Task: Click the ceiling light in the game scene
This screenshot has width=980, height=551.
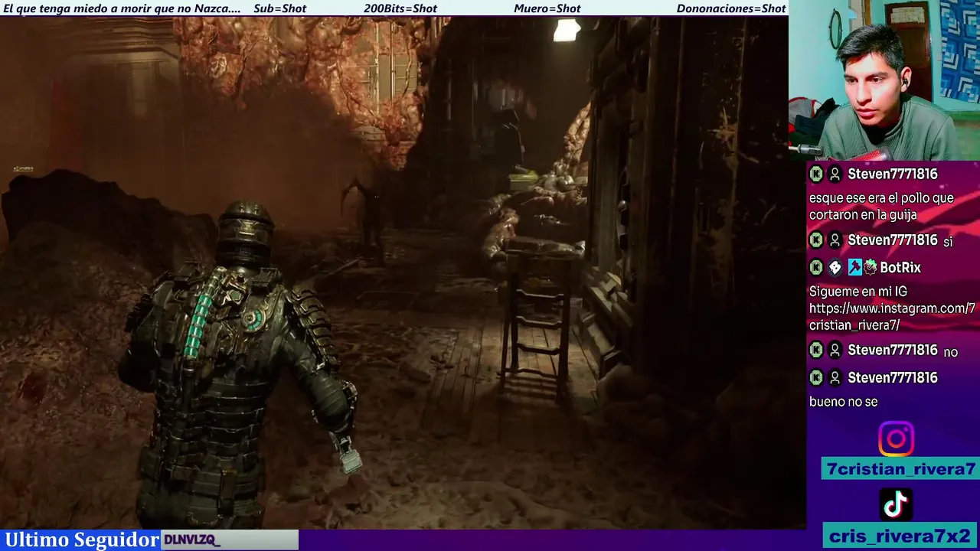Action: click(567, 30)
